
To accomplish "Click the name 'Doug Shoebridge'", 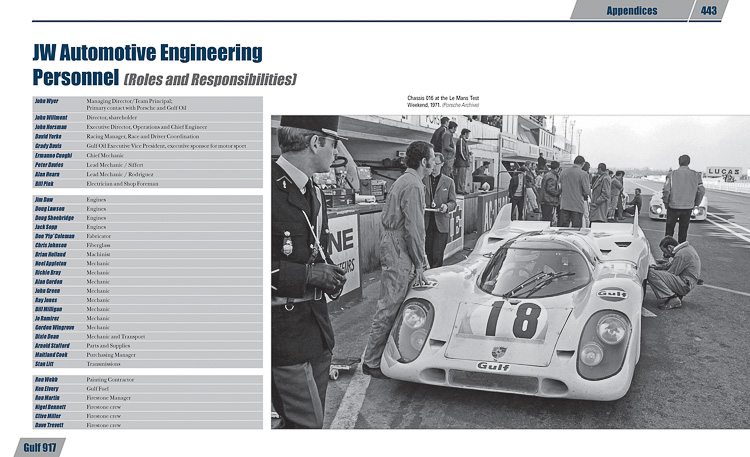I will (54, 218).
